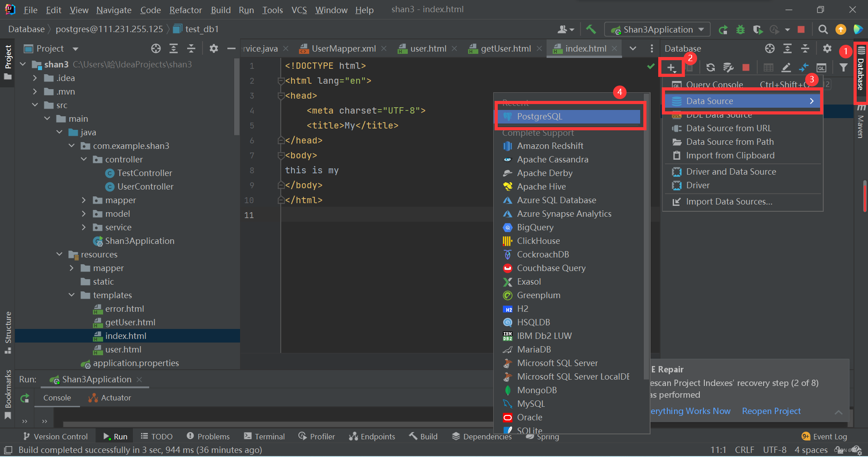
Task: Click Edit Data pencil icon in Database toolbar
Action: coord(786,67)
